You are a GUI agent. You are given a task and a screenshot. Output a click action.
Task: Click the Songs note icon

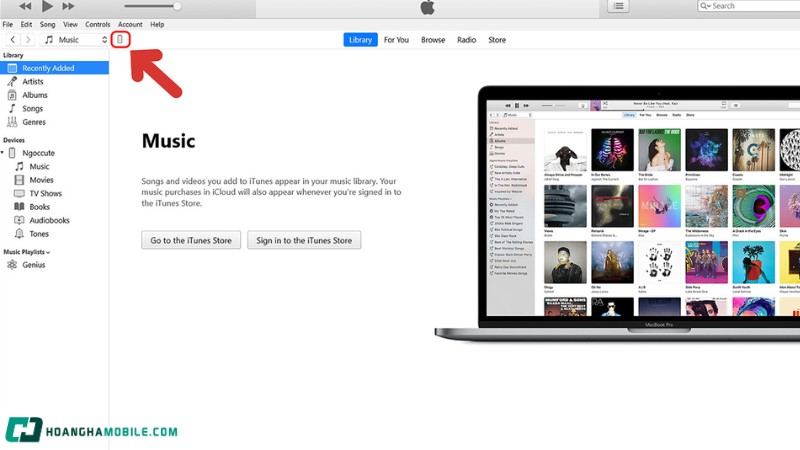point(12,109)
